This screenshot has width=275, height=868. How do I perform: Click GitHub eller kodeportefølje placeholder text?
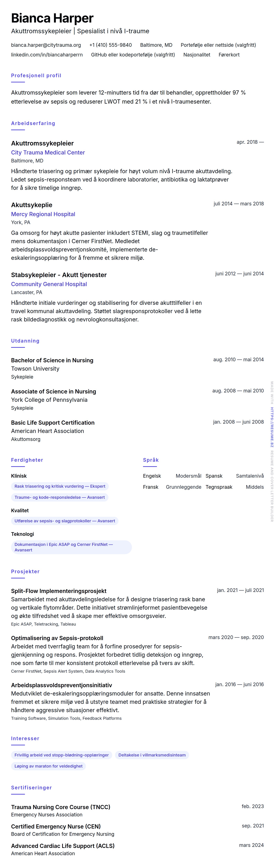click(133, 55)
